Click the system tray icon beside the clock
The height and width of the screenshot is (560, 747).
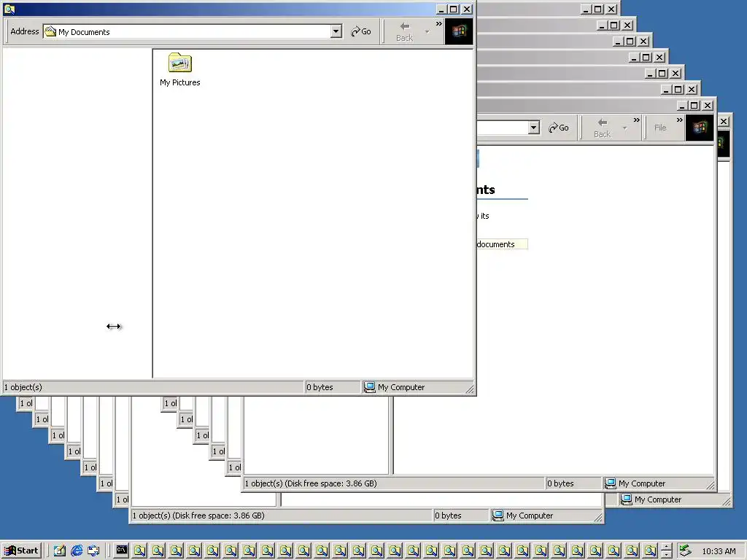[685, 551]
